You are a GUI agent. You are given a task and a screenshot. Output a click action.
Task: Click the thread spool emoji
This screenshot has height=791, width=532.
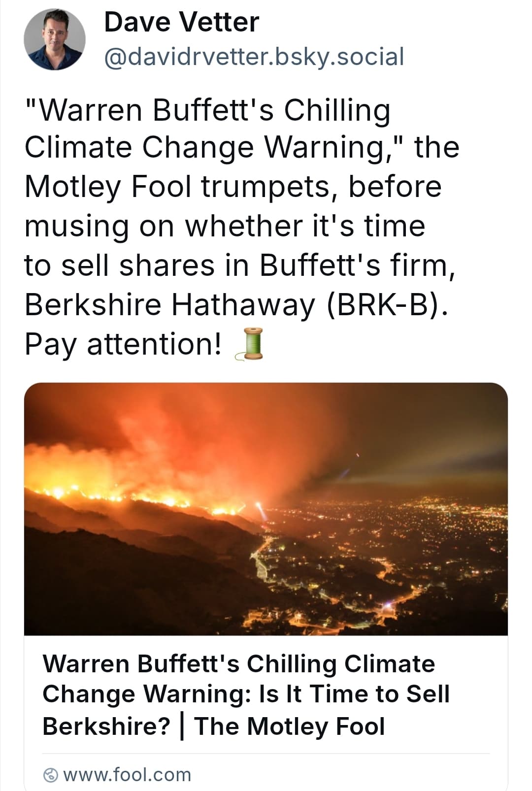click(250, 344)
